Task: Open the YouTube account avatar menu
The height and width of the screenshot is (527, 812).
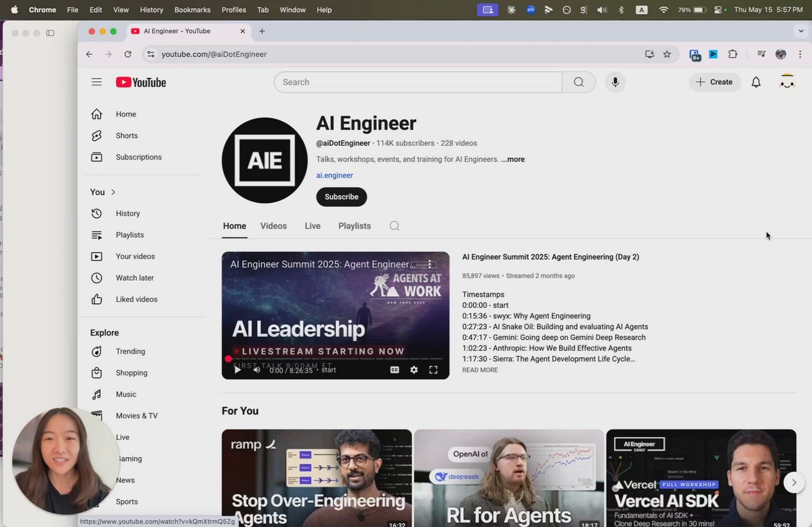Action: pyautogui.click(x=787, y=82)
